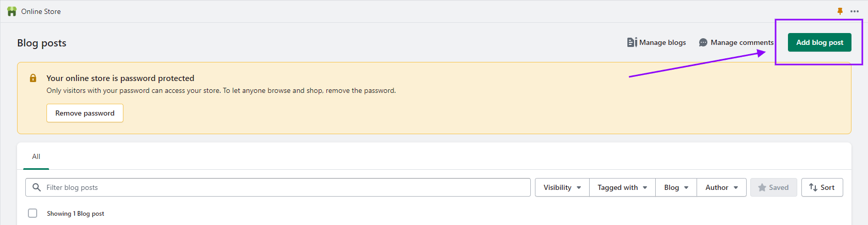Viewport: 868px width, 225px height.
Task: Select the All tab
Action: point(36,157)
